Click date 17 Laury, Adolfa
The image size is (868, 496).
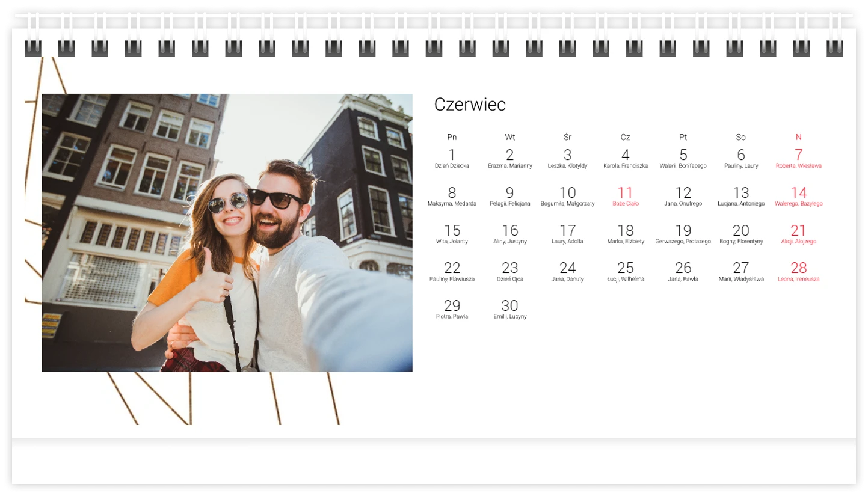point(567,233)
